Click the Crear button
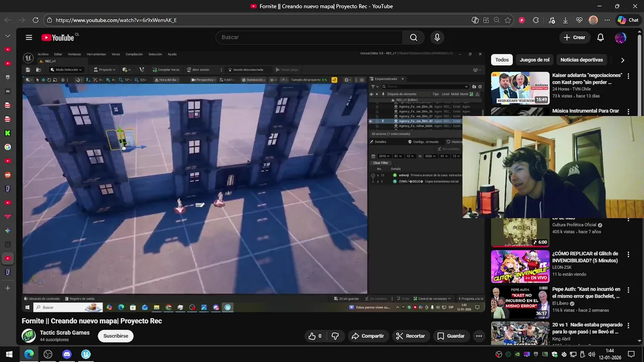This screenshot has width=644, height=362. [574, 37]
